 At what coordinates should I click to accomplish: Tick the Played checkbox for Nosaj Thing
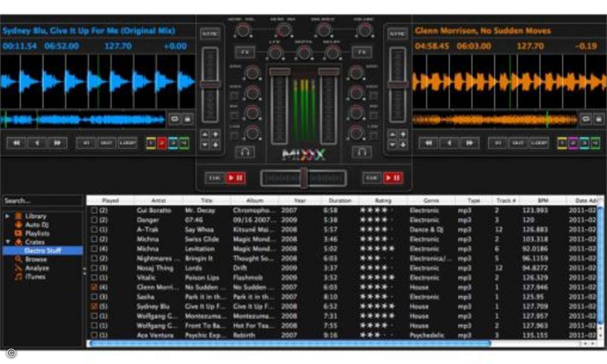point(94,268)
